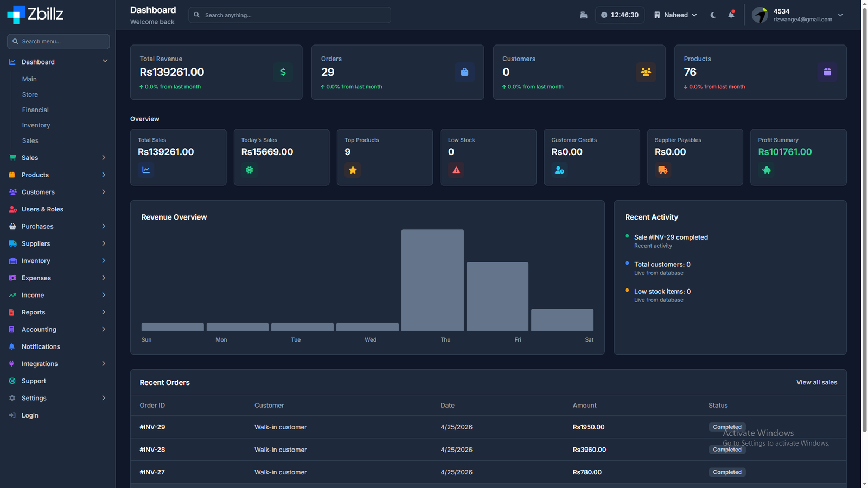
Task: Click the chart icon under Total Sales
Action: (146, 170)
